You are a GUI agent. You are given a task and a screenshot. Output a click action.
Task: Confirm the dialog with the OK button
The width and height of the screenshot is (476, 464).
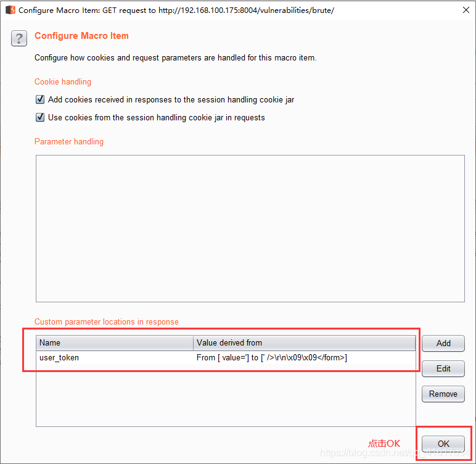[443, 444]
